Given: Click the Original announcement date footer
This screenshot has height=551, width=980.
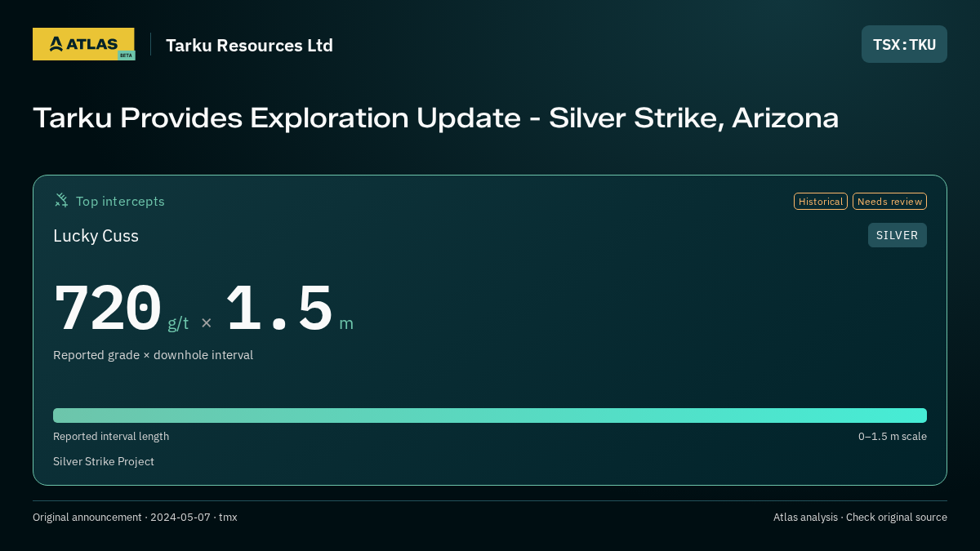Looking at the screenshot, I should click(x=135, y=517).
